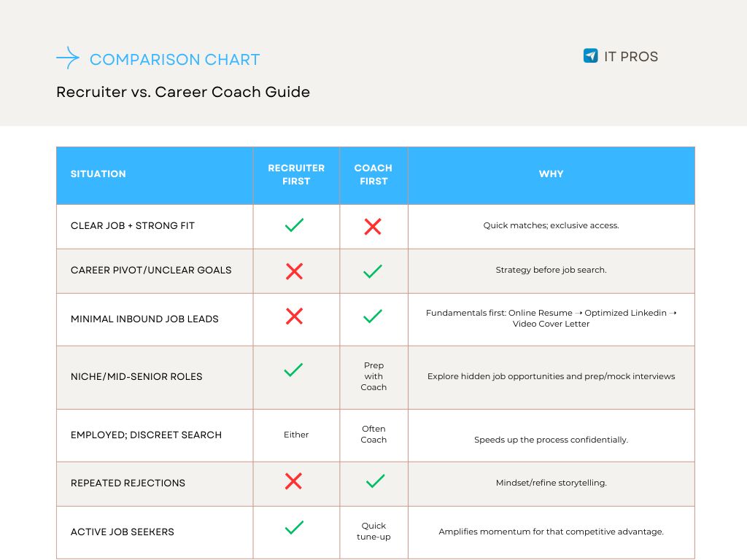Screen dimensions: 747x560
Task: Click the Employed; Discreet Search row label
Action: 146,435
